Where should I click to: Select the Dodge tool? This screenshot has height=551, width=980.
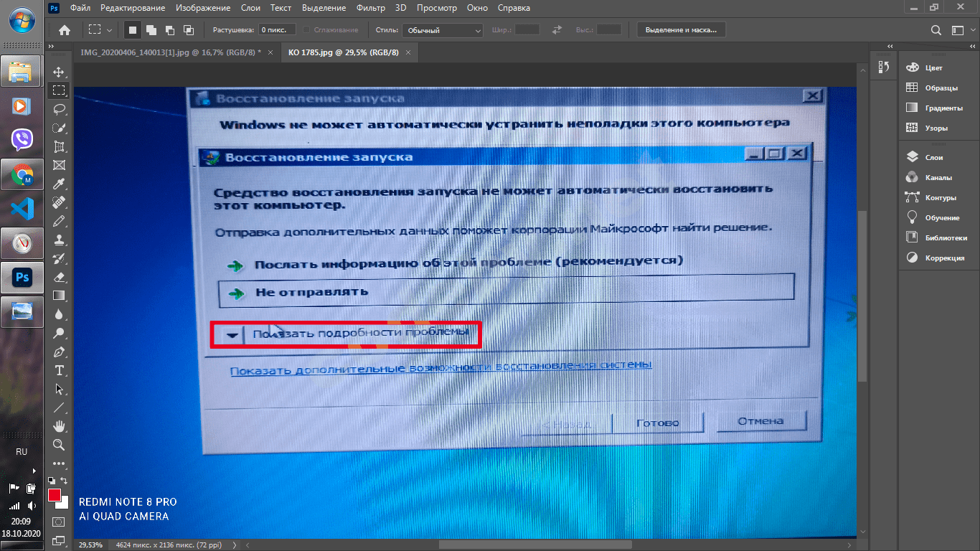tap(59, 333)
